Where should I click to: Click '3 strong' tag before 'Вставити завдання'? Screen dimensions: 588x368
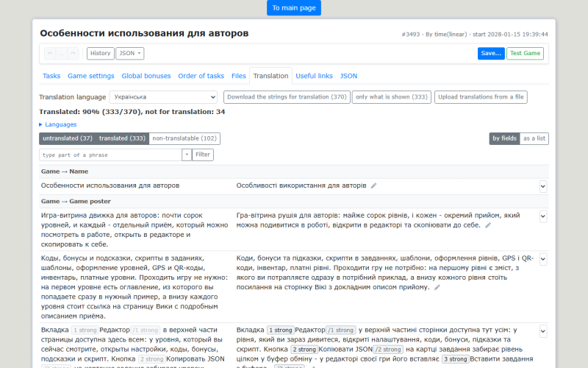coord(456,359)
